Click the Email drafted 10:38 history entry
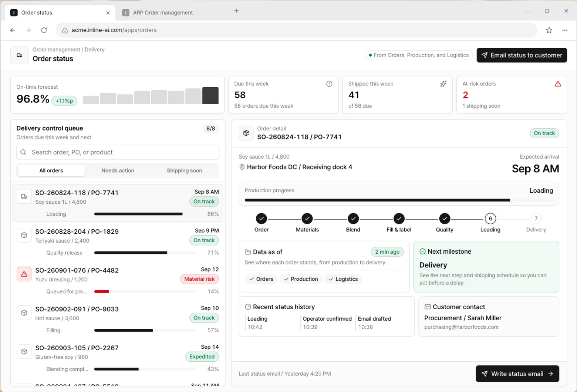577x392 pixels. [374, 323]
